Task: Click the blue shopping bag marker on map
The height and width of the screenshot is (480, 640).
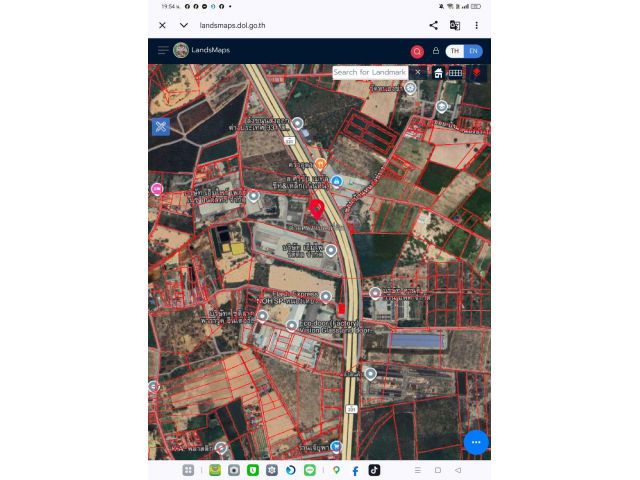Action: [x=336, y=181]
